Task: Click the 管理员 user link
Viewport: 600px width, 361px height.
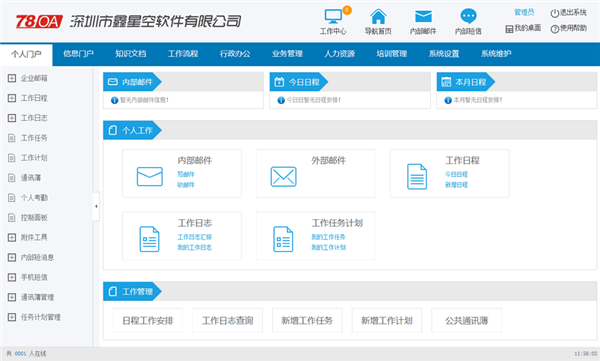Action: [524, 13]
